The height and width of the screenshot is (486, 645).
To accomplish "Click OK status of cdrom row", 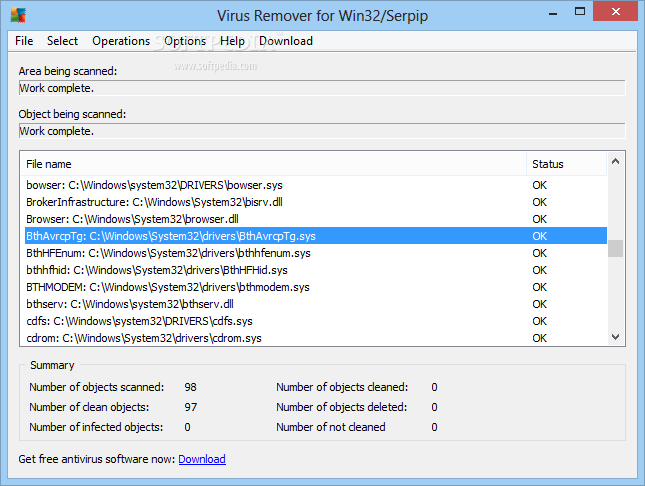I will pos(539,338).
